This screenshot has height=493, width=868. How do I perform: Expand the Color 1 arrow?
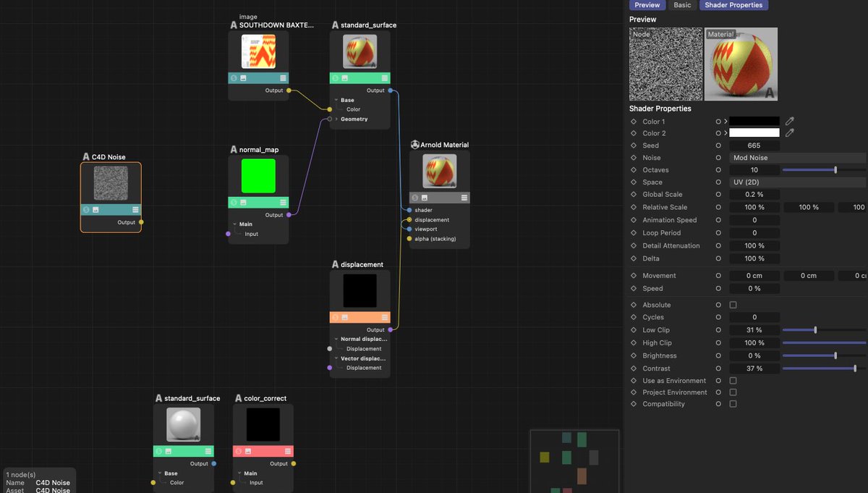tap(726, 122)
